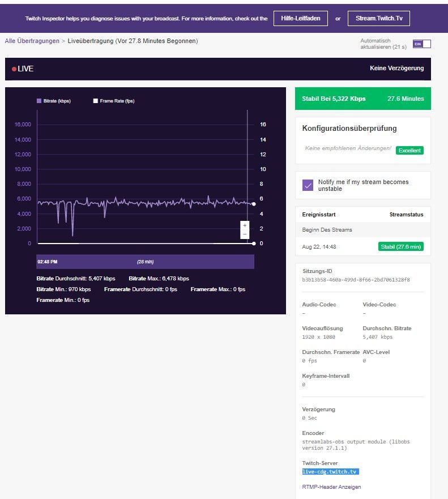
Task: Click Framerate Max.: 0 fps stat
Action: point(217,289)
